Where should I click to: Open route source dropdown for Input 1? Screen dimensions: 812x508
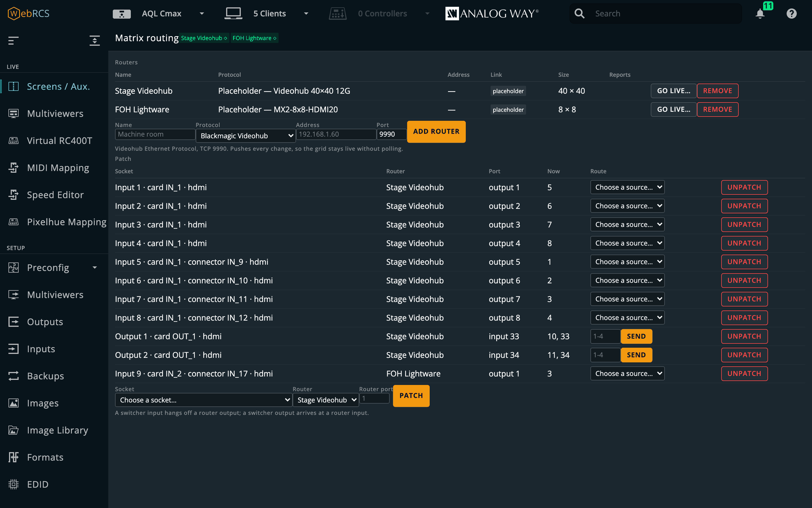[x=627, y=187]
